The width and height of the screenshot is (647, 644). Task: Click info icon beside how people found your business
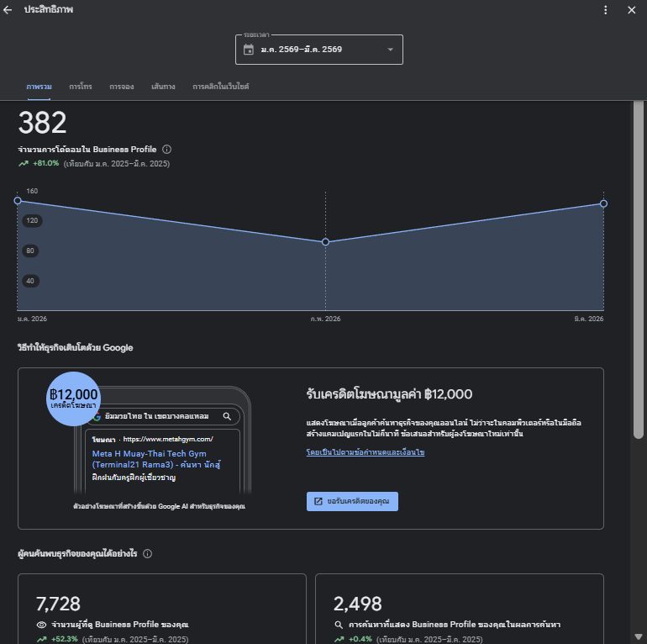pos(147,553)
